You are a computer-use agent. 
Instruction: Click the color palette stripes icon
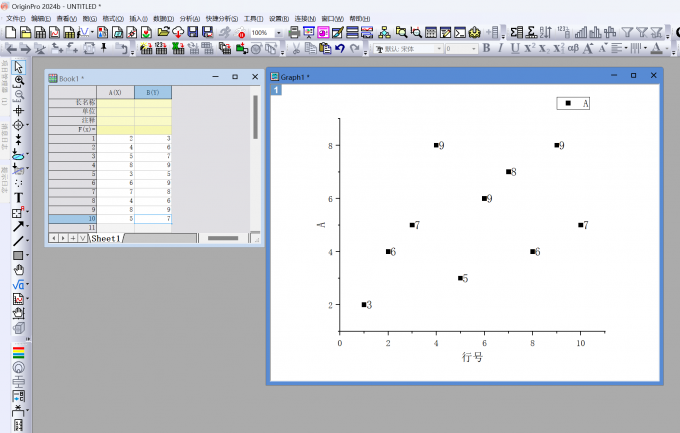pos(18,353)
